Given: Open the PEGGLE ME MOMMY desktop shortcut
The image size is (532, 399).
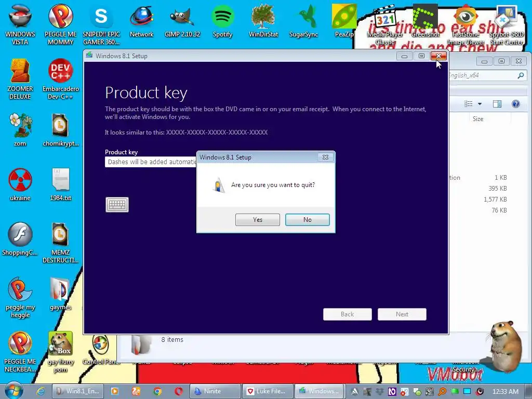Looking at the screenshot, I should (60, 24).
